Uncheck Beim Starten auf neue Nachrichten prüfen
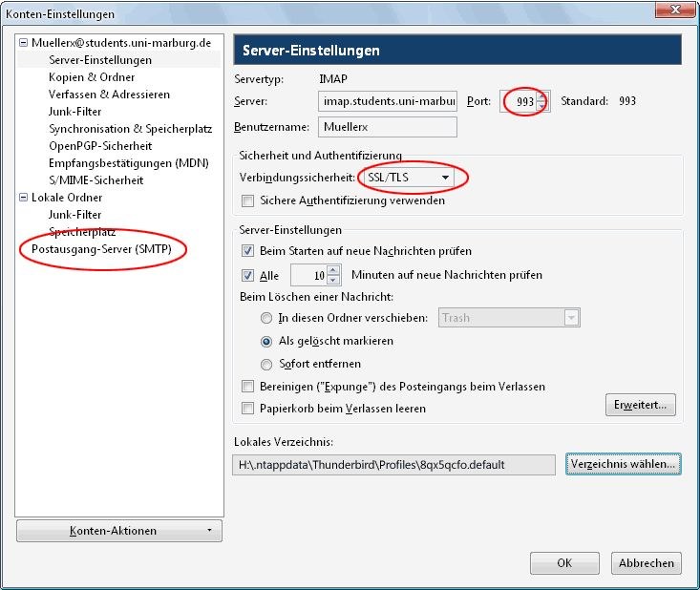 [x=248, y=251]
